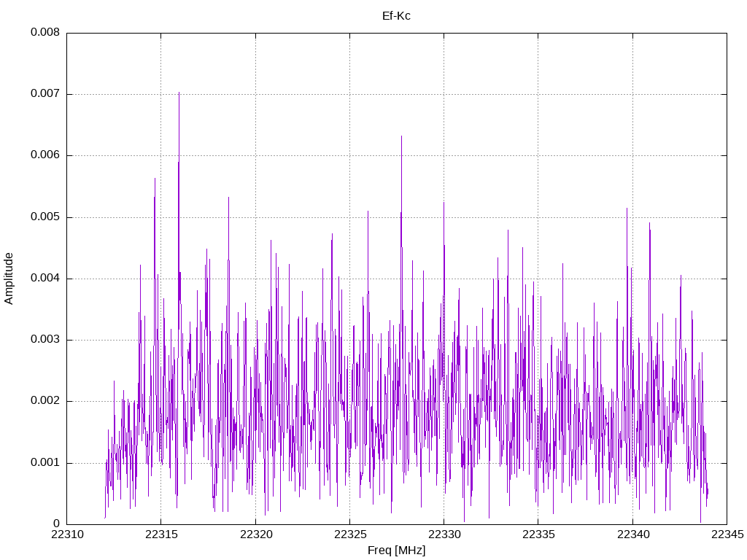747x560 pixels.
Task: Click the y-axis tick label 0.003
Action: pyautogui.click(x=45, y=340)
